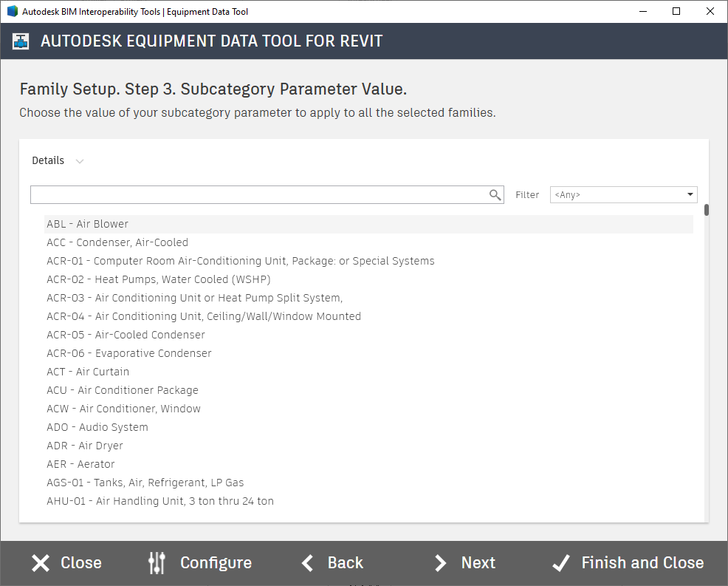Select ACT - Air Curtain entry
Screen dimensions: 728x586
click(x=88, y=371)
